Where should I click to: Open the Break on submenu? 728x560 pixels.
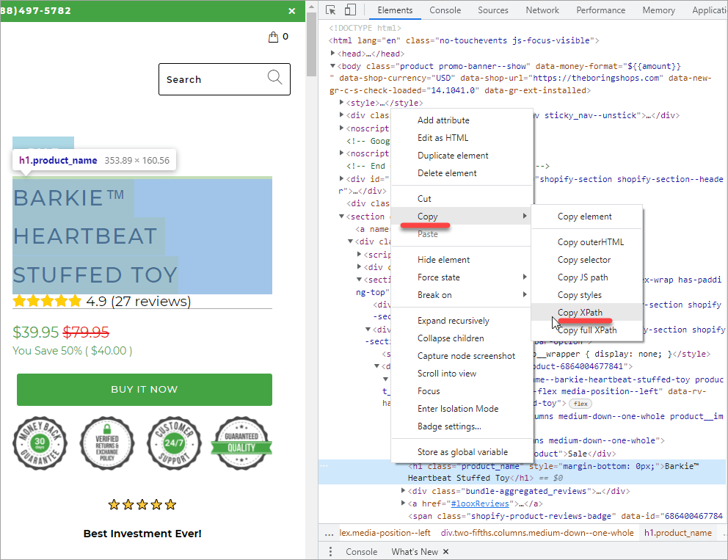click(462, 295)
